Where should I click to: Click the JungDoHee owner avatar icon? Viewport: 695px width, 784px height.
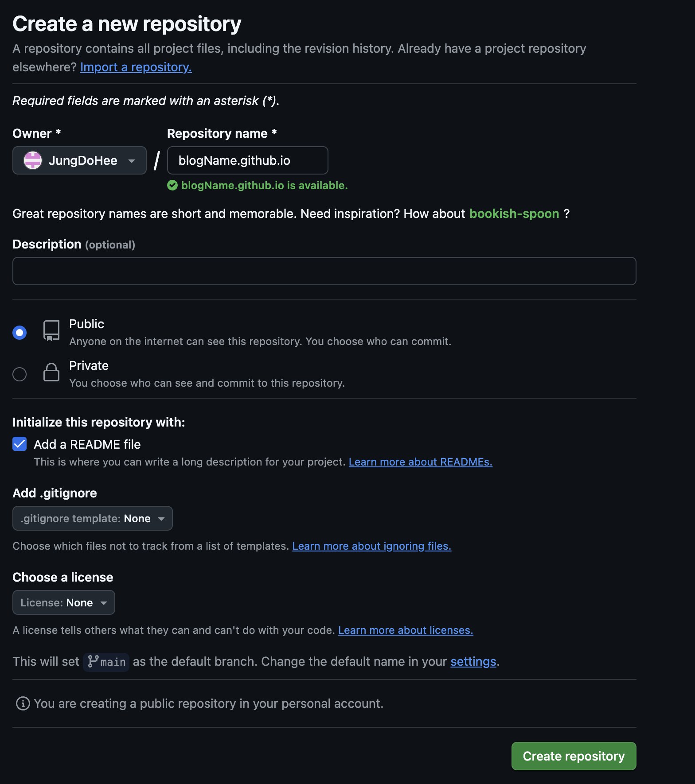click(33, 160)
